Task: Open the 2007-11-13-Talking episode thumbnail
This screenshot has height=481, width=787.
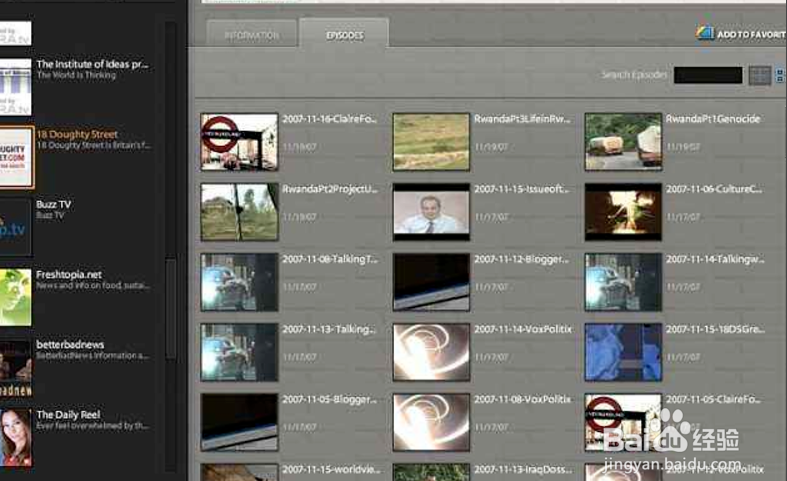Action: pyautogui.click(x=239, y=352)
